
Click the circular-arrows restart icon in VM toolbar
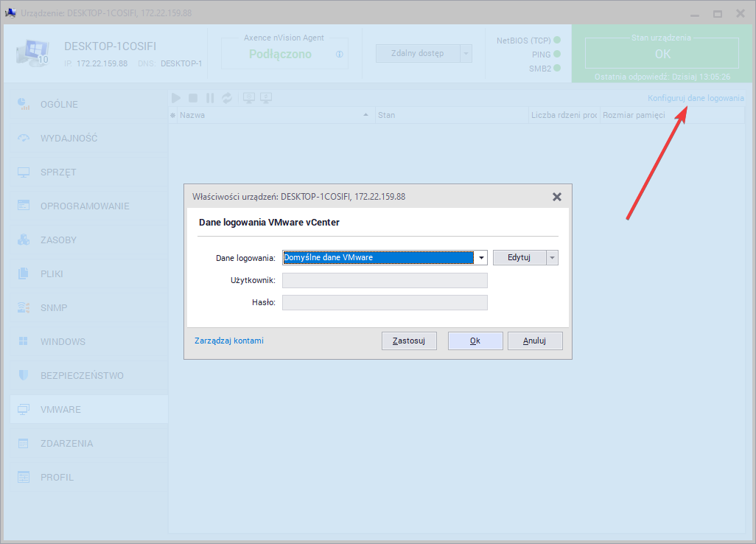[x=227, y=98]
